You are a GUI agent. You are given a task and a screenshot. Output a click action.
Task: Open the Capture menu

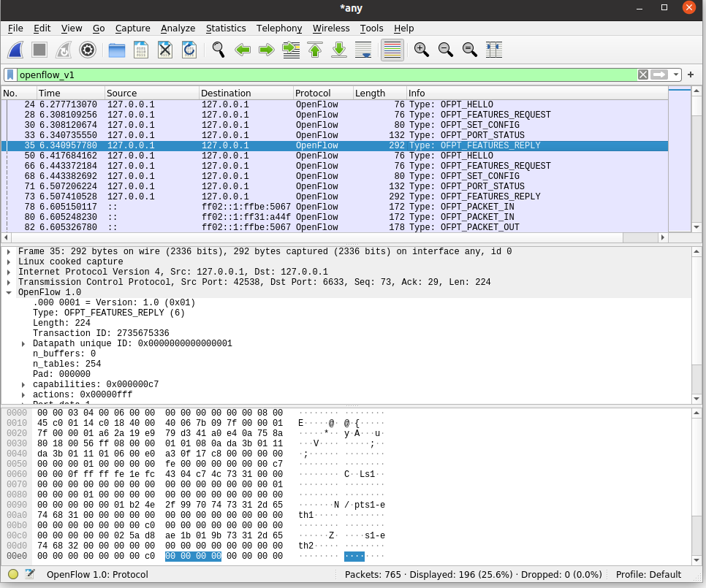point(133,28)
